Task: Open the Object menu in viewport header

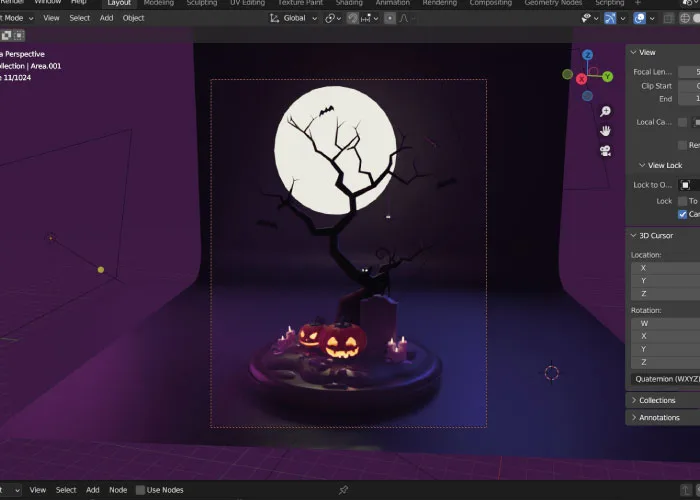Action: [x=133, y=18]
